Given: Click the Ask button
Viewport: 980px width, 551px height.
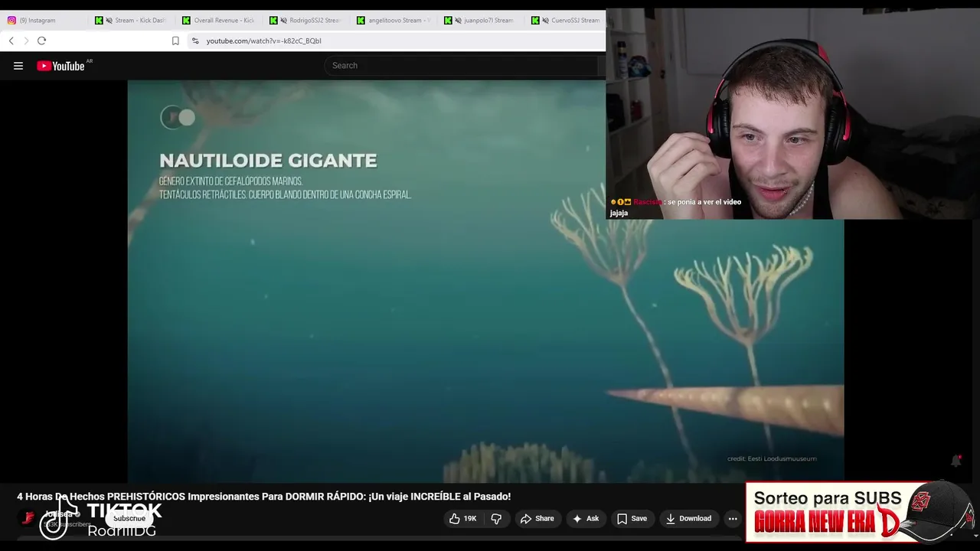Looking at the screenshot, I should coord(586,519).
